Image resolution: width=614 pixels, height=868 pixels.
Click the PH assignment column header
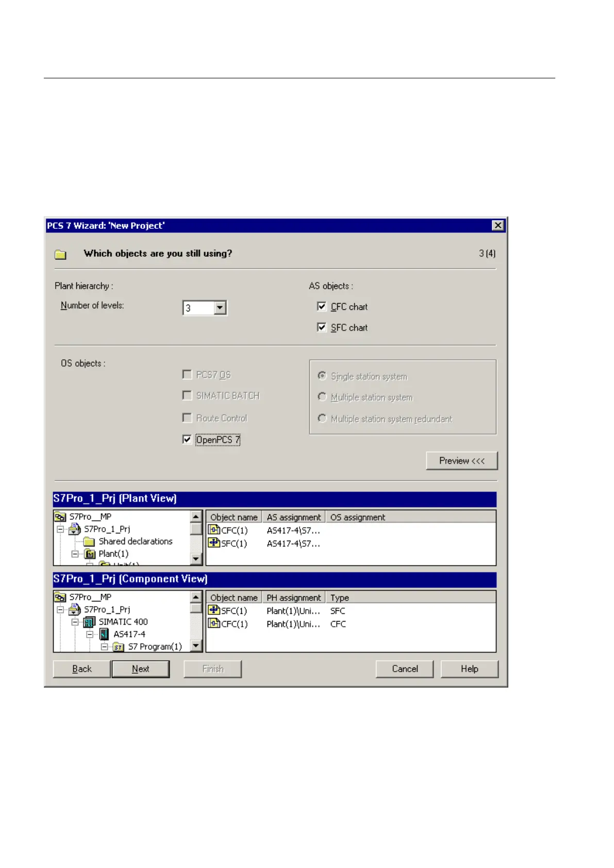click(x=294, y=597)
